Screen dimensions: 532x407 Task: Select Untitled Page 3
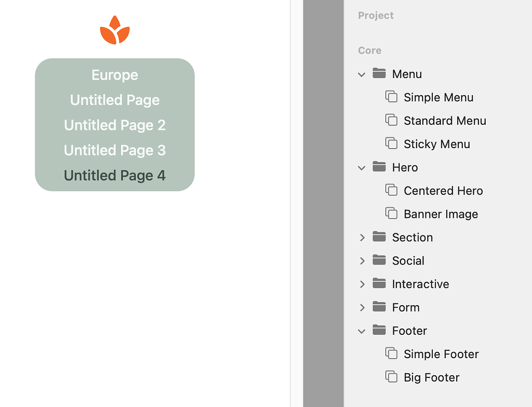click(x=114, y=150)
